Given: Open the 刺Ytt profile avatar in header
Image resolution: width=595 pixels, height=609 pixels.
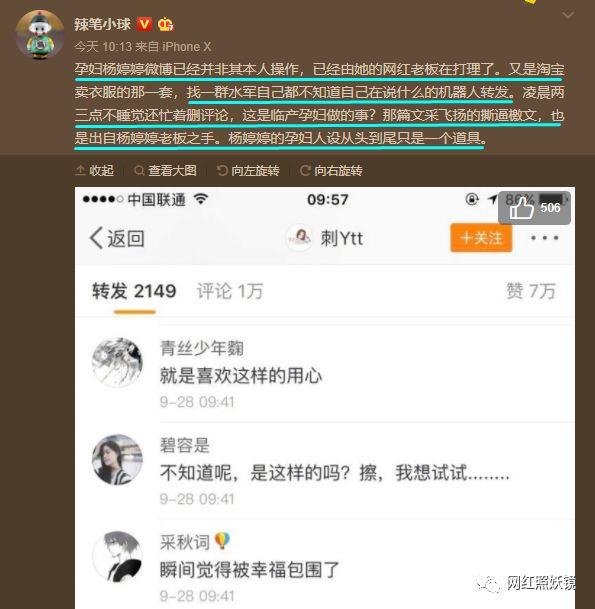Looking at the screenshot, I should pos(299,238).
